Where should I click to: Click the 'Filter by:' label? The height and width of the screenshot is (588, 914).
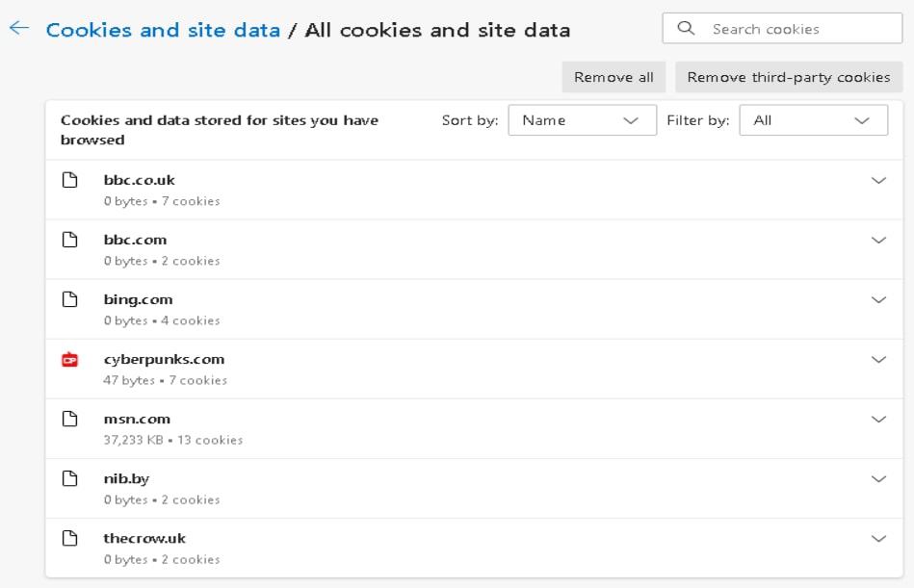tap(697, 120)
